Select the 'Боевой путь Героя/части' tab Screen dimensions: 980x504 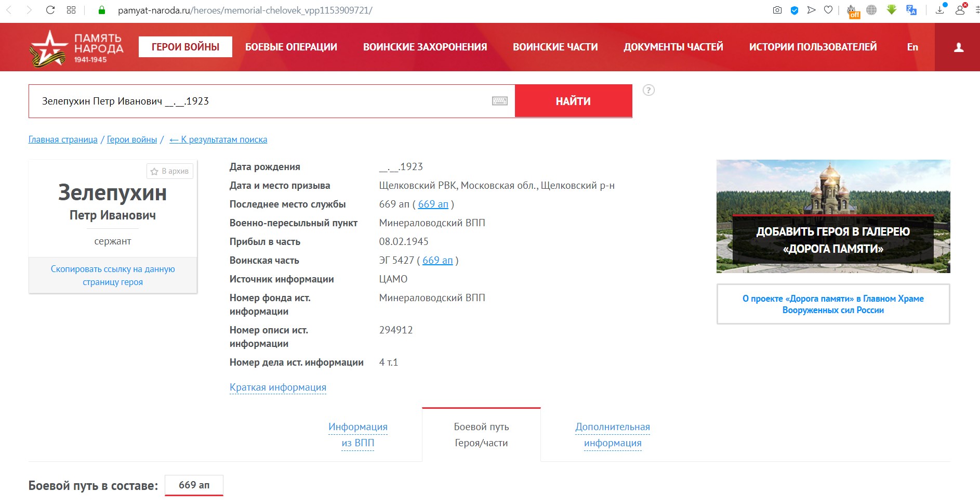[x=481, y=435]
